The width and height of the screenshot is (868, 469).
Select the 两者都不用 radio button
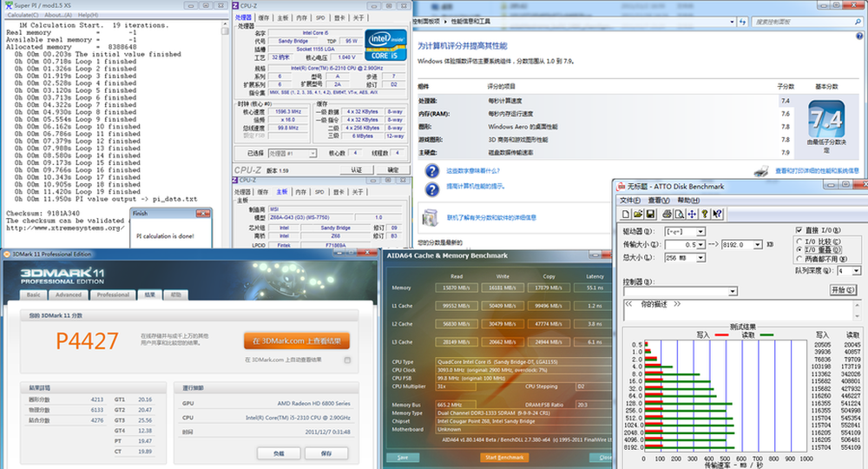[x=799, y=259]
